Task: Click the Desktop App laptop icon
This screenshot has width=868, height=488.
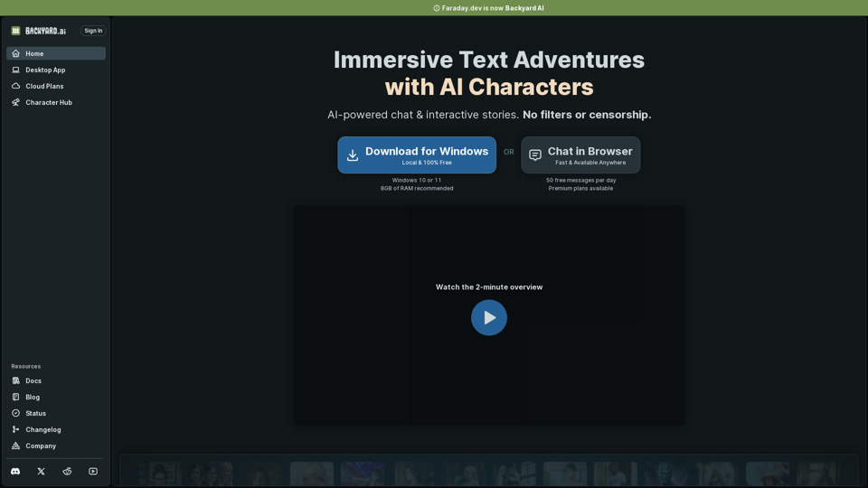Action: pos(15,70)
